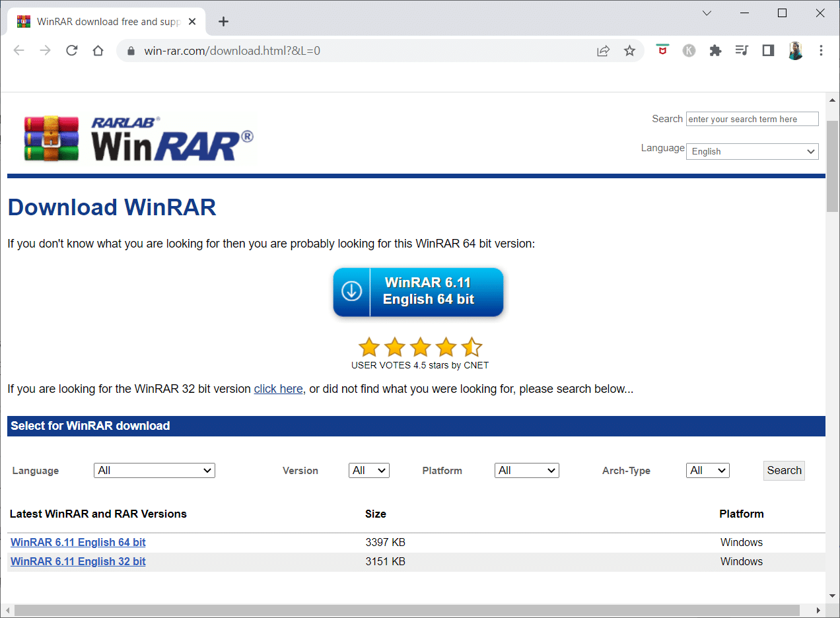840x618 pixels.
Task: Click the horizontal scrollbar left arrow
Action: tap(7, 611)
